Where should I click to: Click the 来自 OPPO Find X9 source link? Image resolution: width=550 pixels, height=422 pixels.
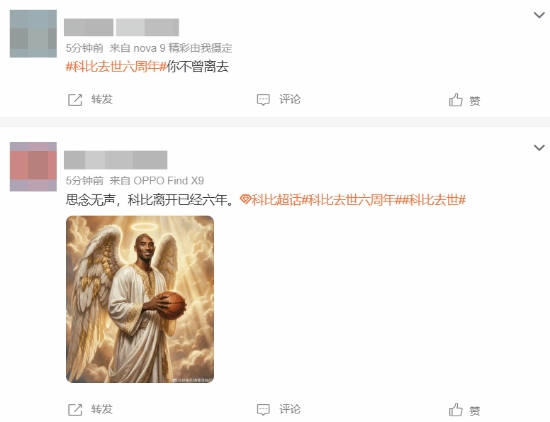coord(157,181)
